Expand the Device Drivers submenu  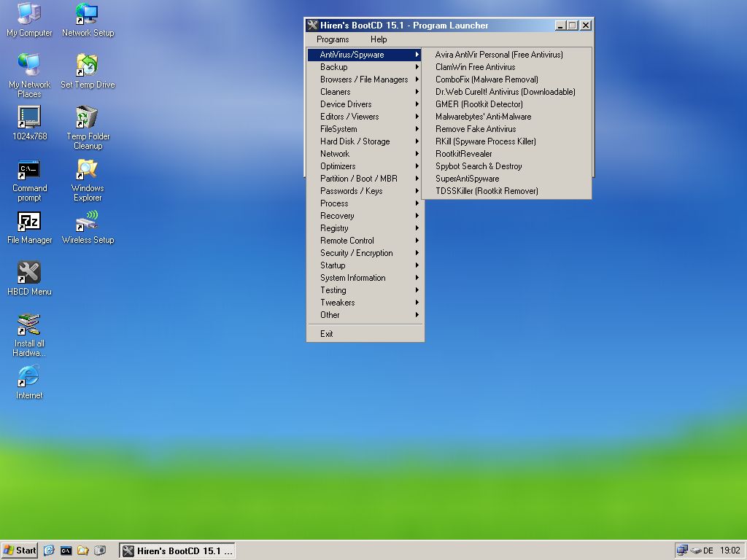click(365, 104)
